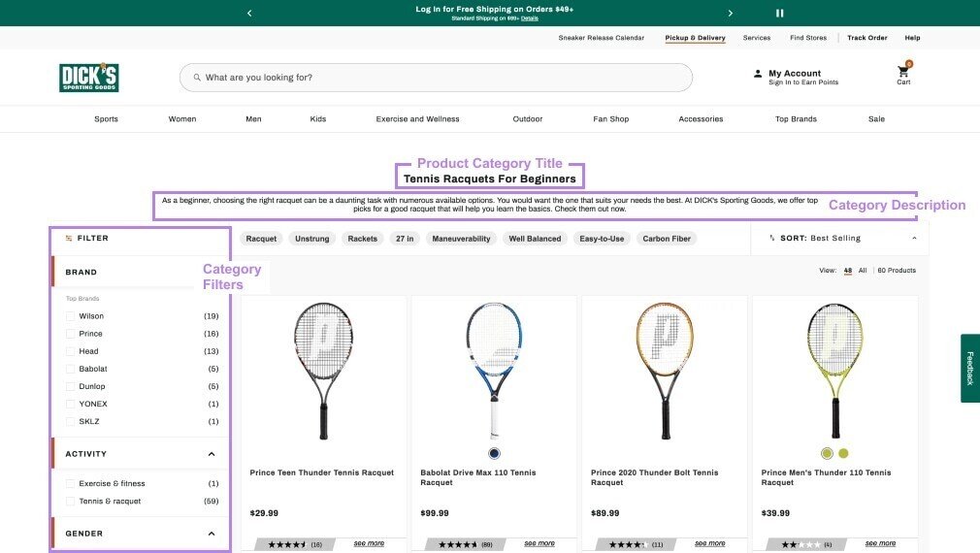980x553 pixels.
Task: Open the Women menu
Action: tap(181, 118)
